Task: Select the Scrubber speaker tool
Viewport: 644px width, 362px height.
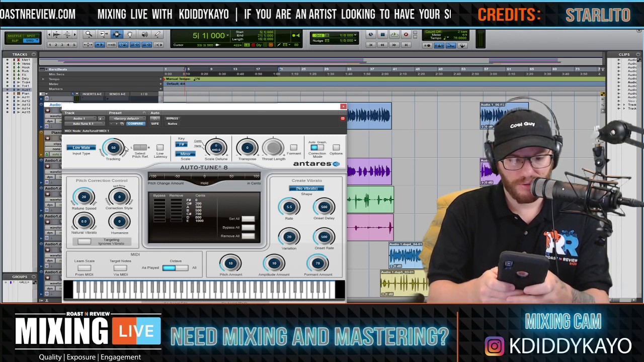Action: [x=144, y=34]
